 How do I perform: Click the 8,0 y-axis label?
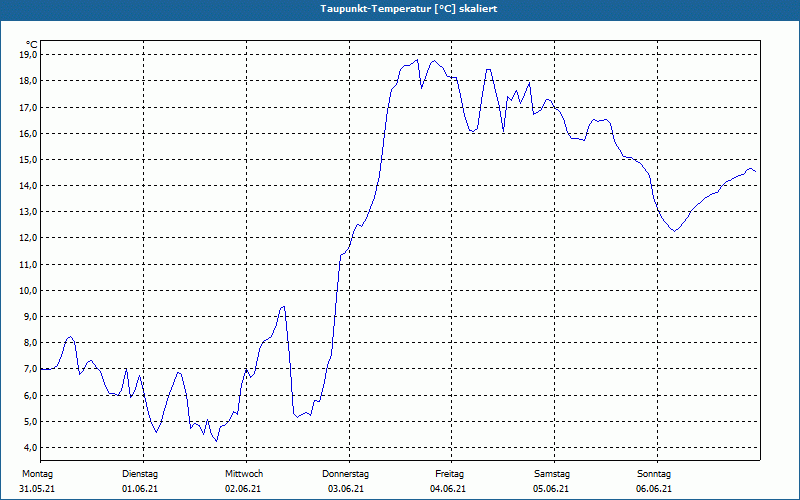point(30,343)
